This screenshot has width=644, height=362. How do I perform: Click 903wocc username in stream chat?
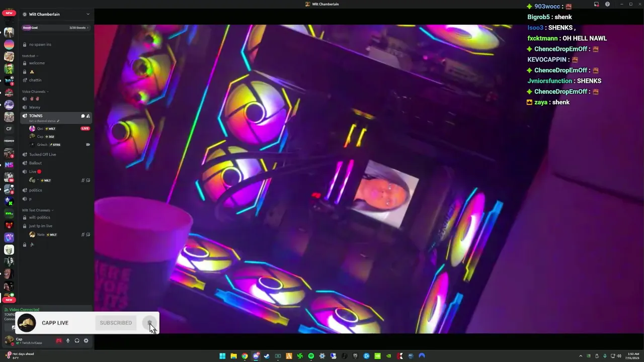[547, 7]
